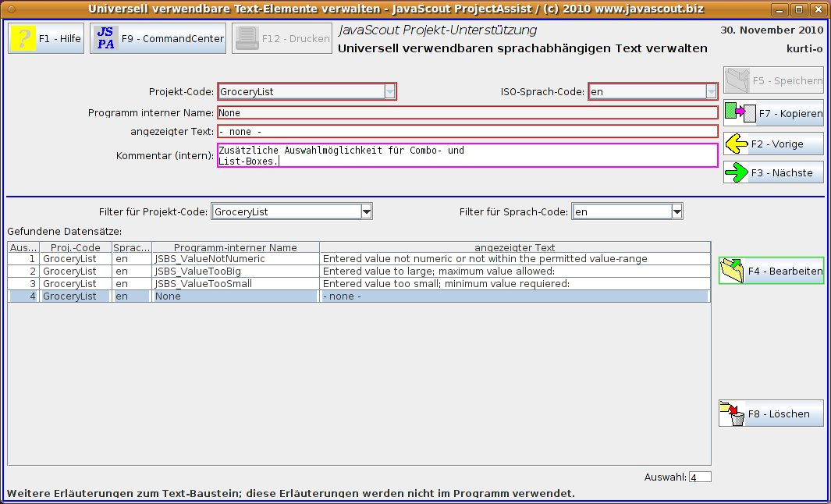
Task: Open the Projekt-Code dropdown
Action: pos(389,91)
